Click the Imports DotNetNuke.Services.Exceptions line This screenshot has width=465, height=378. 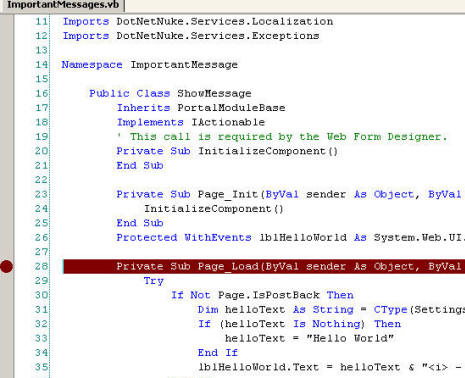[x=191, y=36]
